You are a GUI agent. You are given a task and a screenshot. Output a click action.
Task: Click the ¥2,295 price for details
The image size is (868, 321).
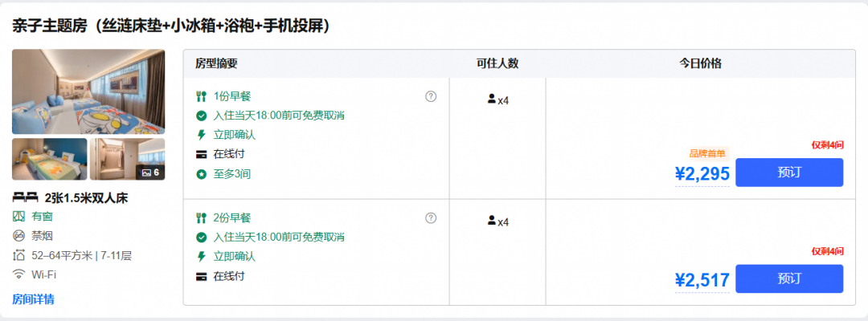702,174
